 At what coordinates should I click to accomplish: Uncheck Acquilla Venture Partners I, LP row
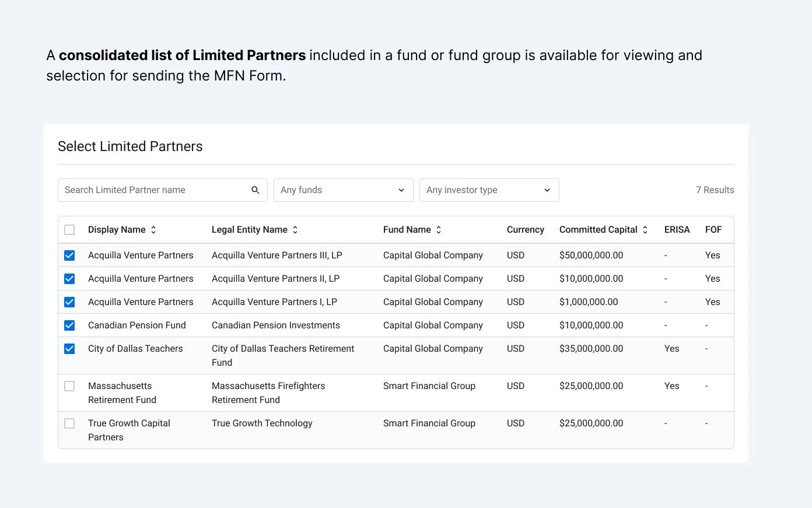tap(69, 302)
